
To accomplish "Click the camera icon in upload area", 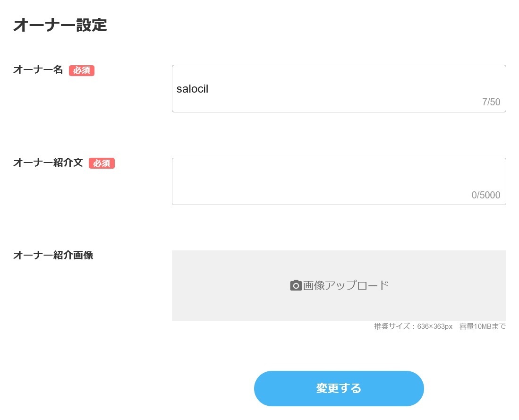I will [x=296, y=285].
